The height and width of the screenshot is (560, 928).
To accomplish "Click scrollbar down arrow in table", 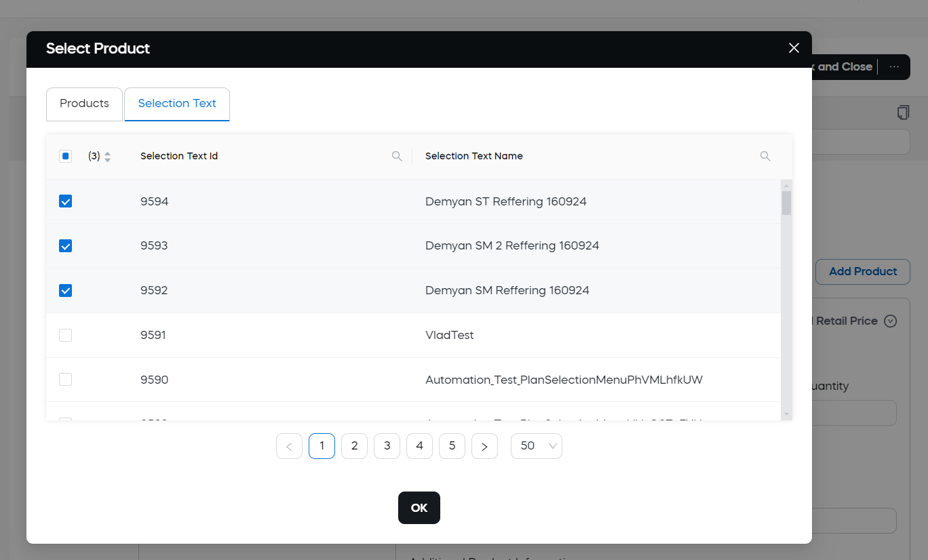I will pos(786,414).
